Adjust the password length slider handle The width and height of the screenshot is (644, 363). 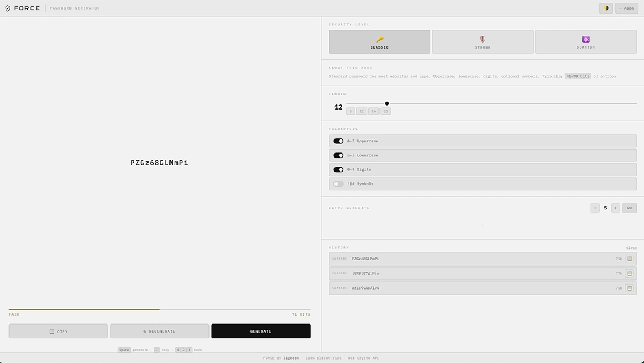coord(387,103)
